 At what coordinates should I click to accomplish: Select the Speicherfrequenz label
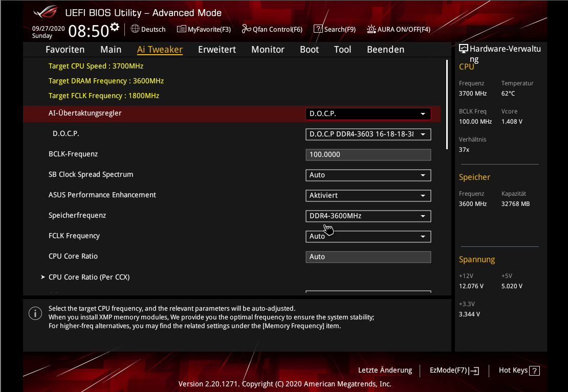coord(77,215)
